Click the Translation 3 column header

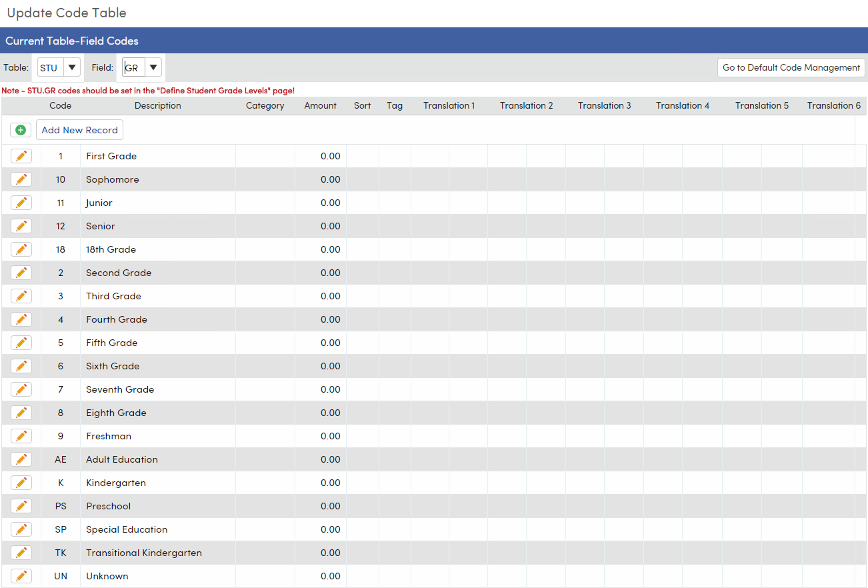605,105
